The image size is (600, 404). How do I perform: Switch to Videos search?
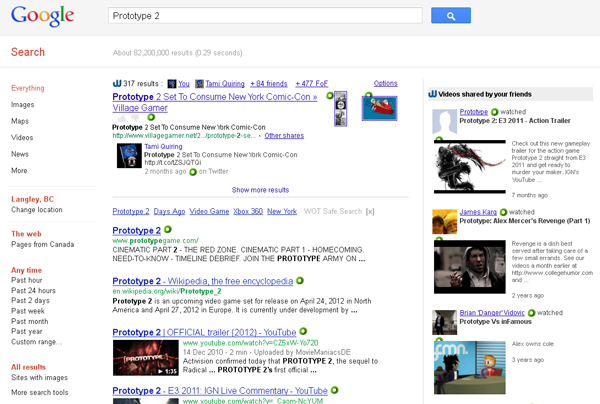coord(22,137)
